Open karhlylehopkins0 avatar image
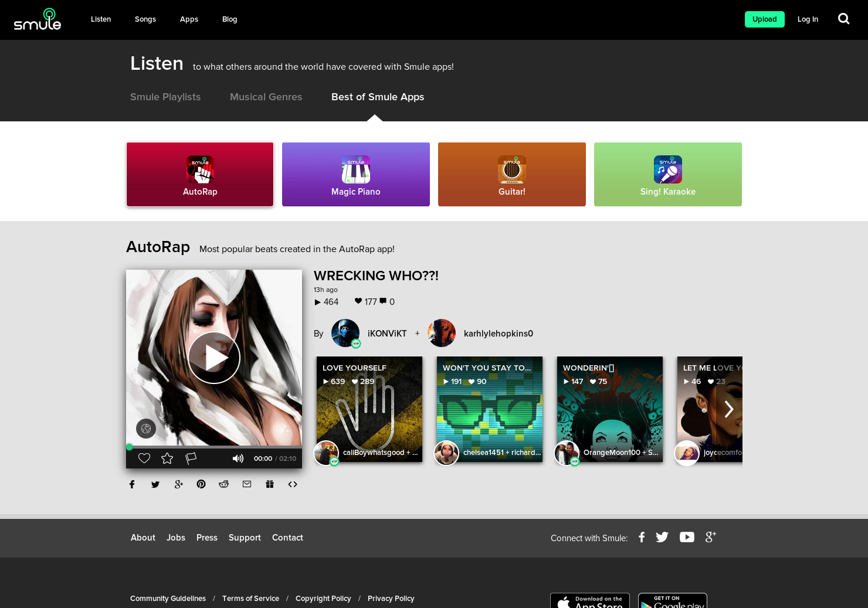868x608 pixels. click(442, 333)
